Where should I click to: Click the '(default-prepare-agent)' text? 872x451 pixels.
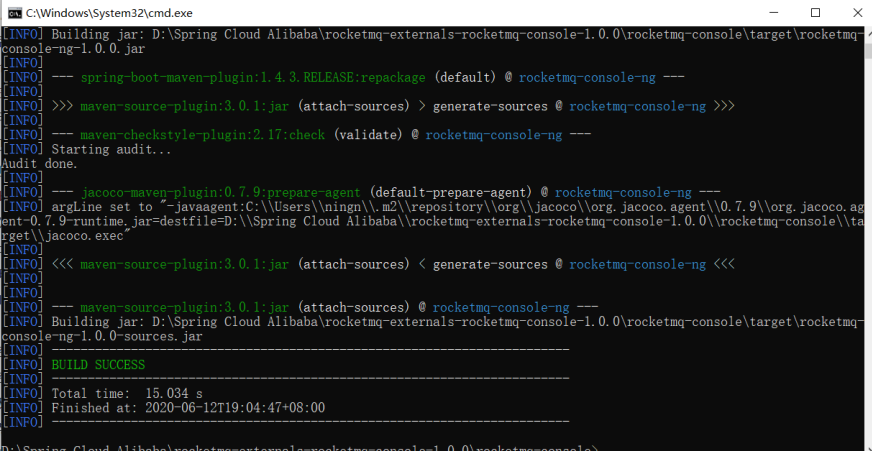[450, 193]
